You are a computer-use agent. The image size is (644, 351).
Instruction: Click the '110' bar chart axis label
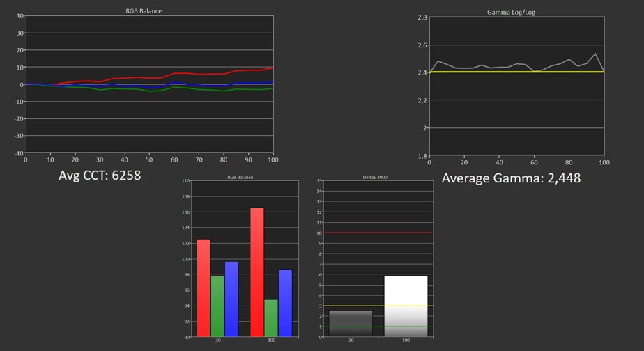(x=185, y=180)
